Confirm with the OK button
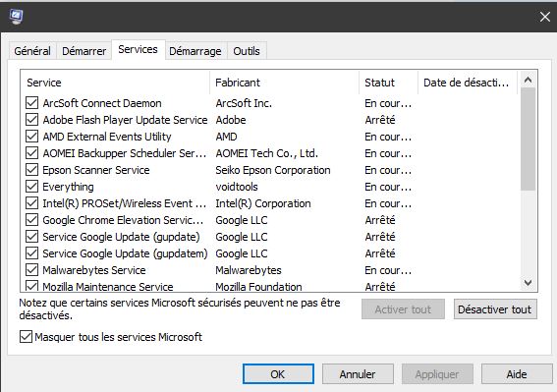The image size is (557, 392). click(278, 374)
